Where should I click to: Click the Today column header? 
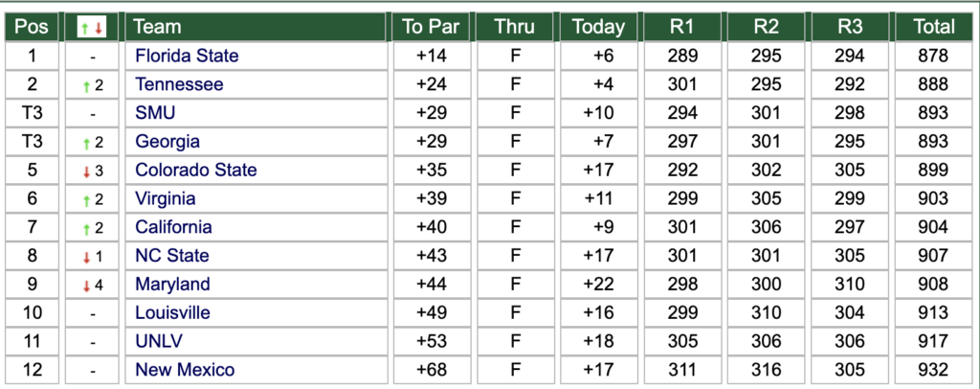pyautogui.click(x=599, y=26)
